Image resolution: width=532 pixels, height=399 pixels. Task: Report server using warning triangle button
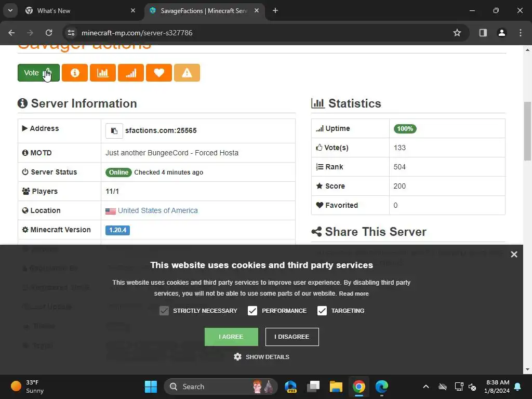(187, 73)
